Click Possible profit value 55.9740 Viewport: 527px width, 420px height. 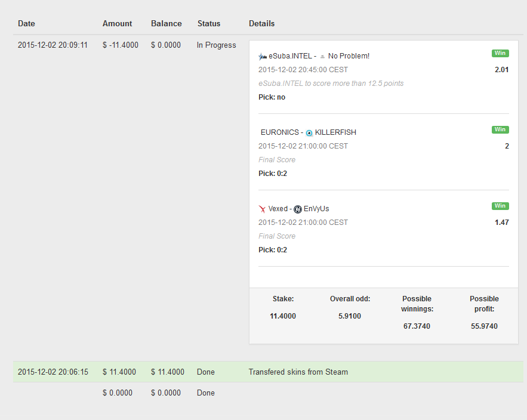coord(484,326)
